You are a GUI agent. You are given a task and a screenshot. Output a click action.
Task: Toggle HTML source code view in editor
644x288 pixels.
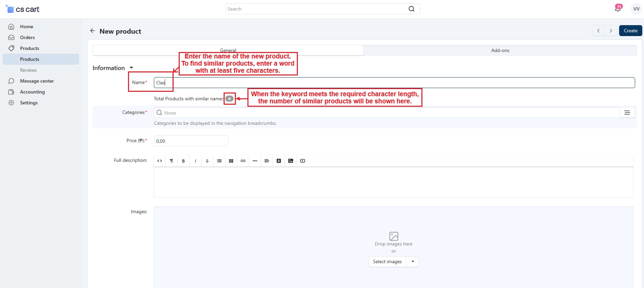pyautogui.click(x=160, y=161)
